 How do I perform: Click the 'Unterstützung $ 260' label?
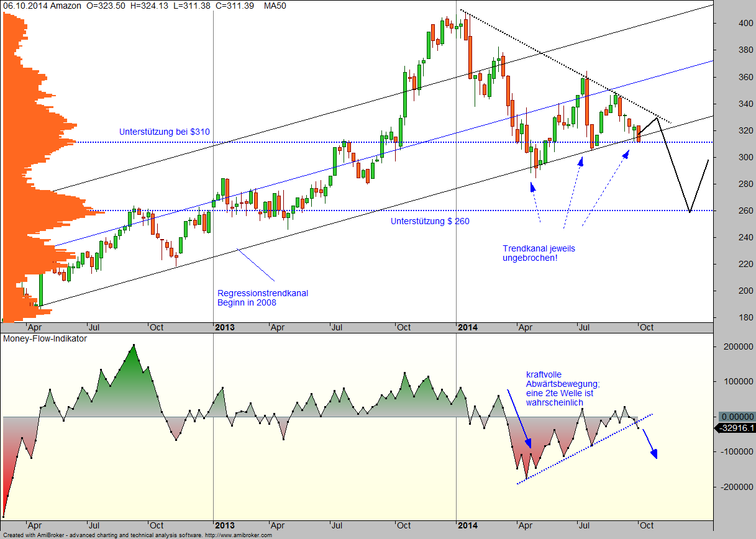click(x=430, y=221)
